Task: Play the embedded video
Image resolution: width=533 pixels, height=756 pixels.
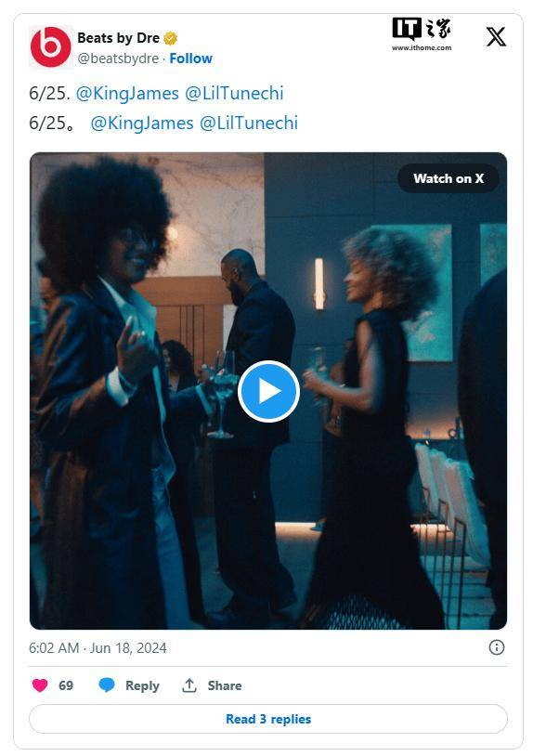Action: pos(268,391)
